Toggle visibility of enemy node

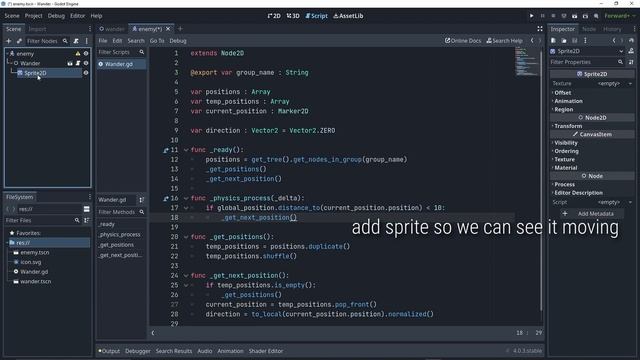click(86, 53)
